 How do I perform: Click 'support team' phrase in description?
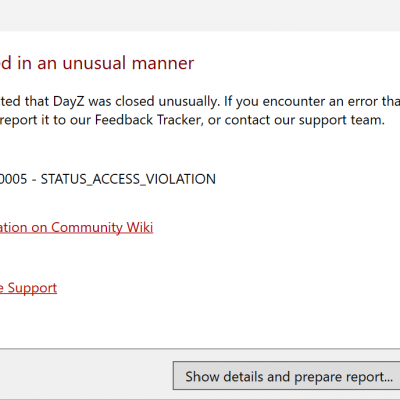click(x=342, y=120)
